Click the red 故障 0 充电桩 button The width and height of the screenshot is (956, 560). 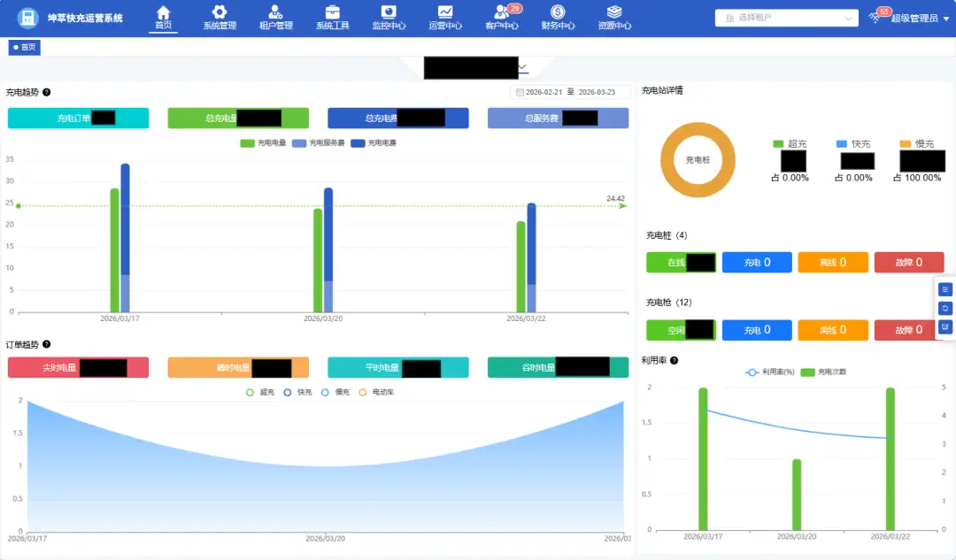point(908,263)
